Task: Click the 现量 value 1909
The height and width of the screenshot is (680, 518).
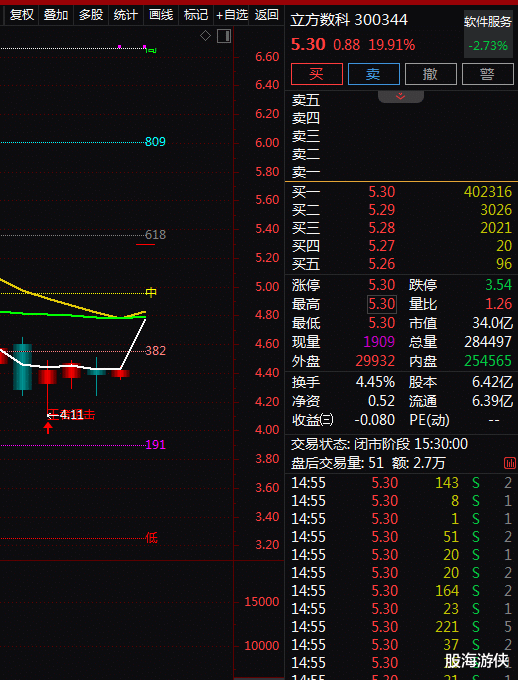Action: click(379, 342)
